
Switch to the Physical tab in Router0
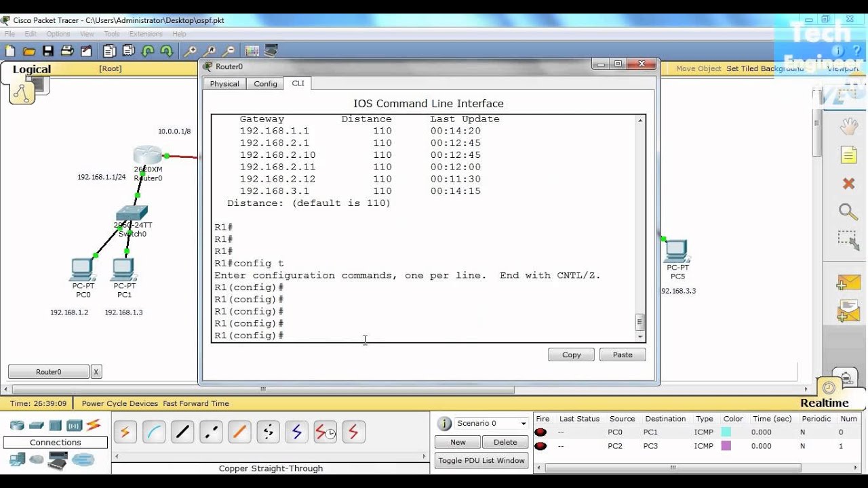(x=224, y=84)
